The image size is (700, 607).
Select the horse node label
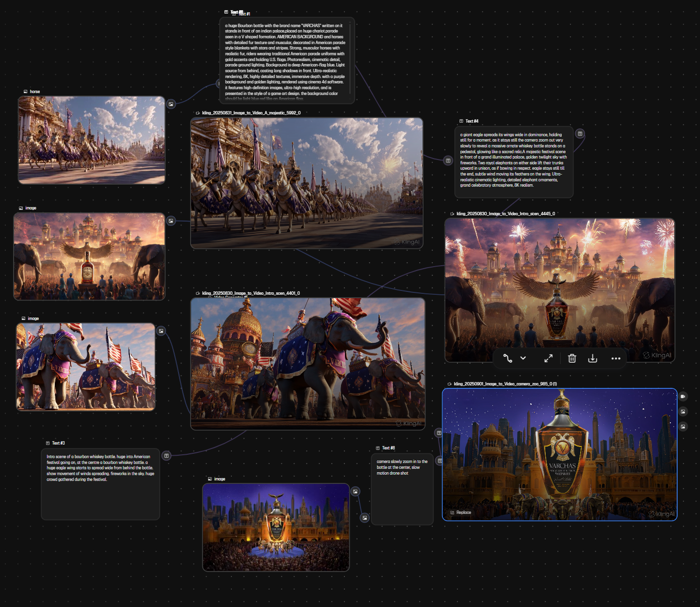coord(35,92)
